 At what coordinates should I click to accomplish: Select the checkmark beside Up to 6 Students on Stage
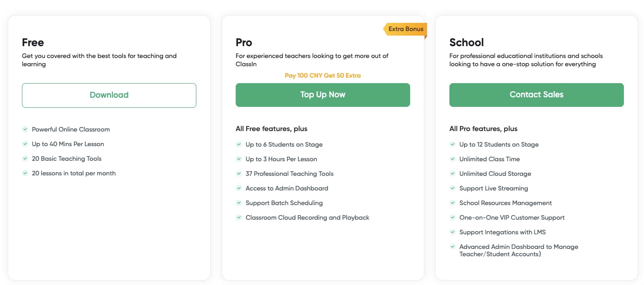pyautogui.click(x=239, y=144)
